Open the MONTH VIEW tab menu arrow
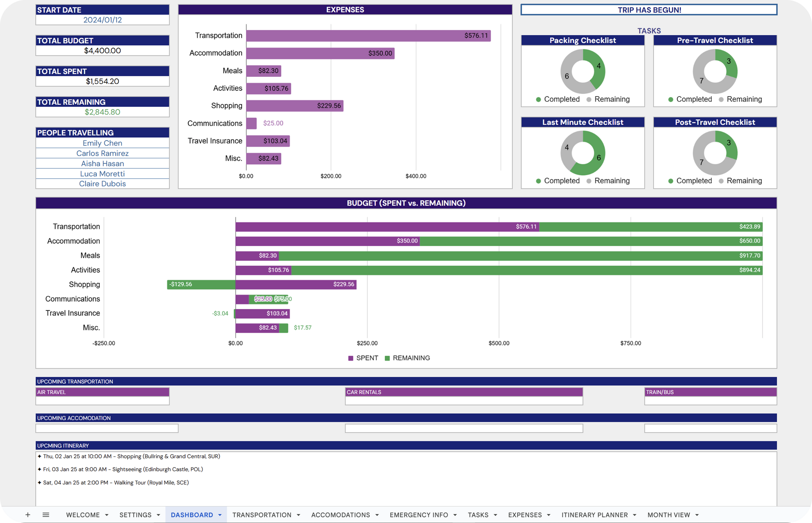The height and width of the screenshot is (523, 812). click(x=697, y=515)
